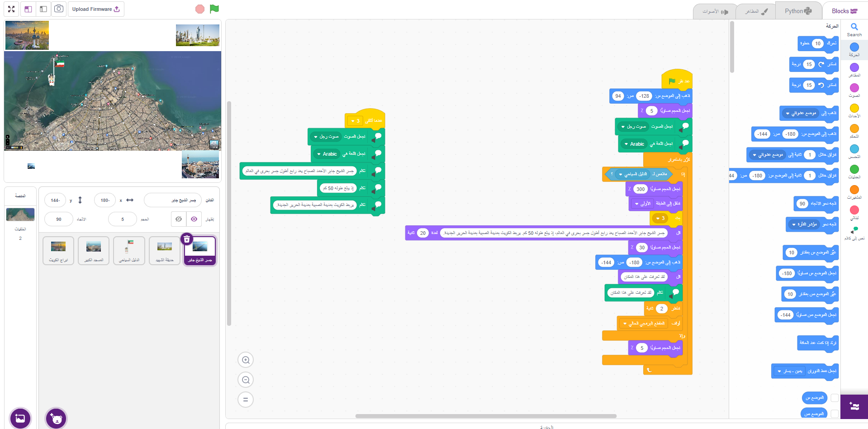868x429 pixels.
Task: Open مؤشر الفأرة dropdown in اتجه نحو block
Action: tap(804, 224)
